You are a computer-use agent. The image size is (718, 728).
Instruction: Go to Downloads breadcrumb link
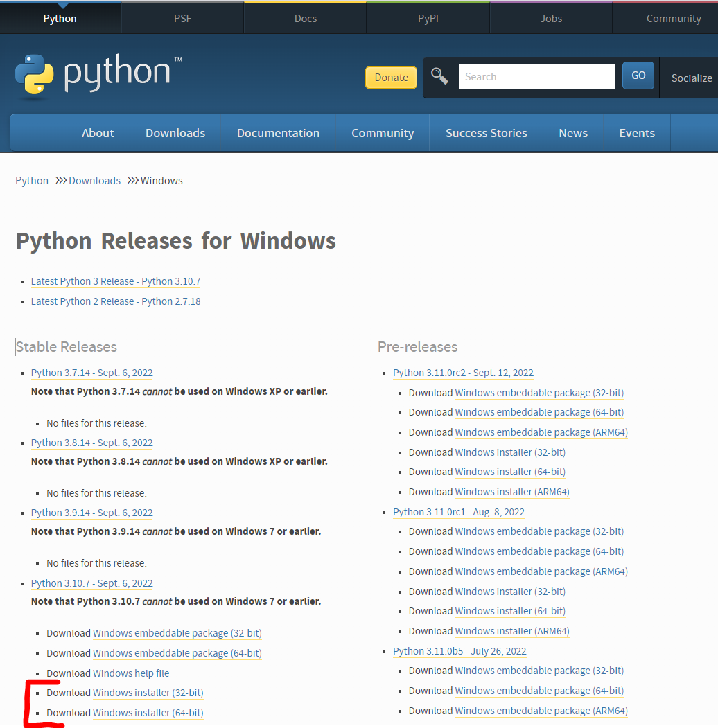click(94, 181)
